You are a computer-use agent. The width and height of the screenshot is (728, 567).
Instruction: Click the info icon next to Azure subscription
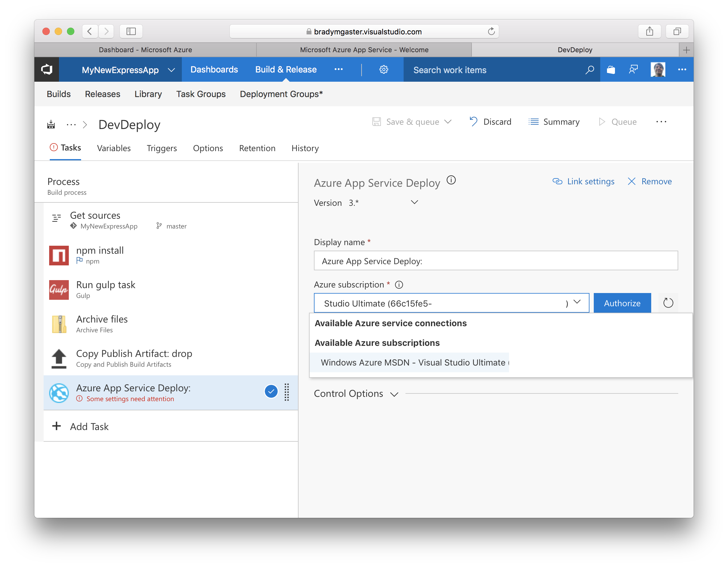pyautogui.click(x=399, y=285)
